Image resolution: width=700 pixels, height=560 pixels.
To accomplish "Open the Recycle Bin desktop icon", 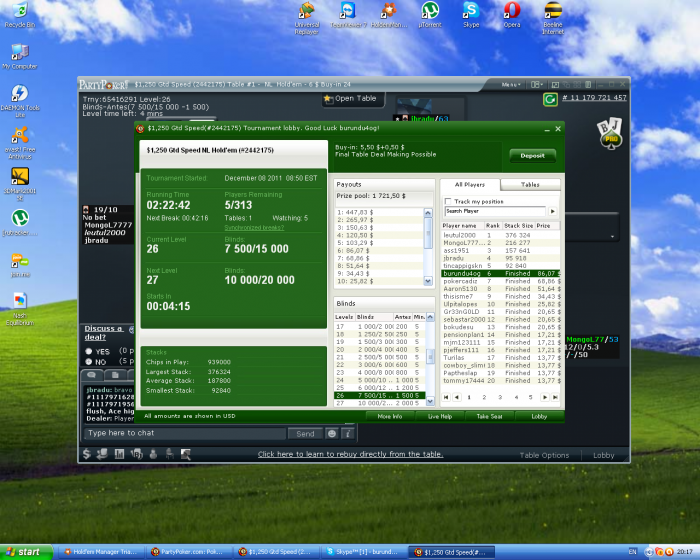I will coord(20,14).
